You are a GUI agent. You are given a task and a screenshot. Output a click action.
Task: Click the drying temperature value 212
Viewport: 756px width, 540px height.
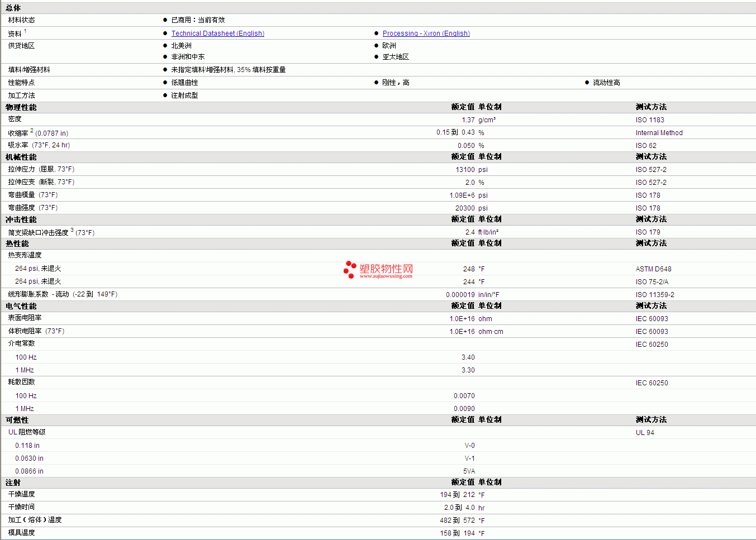[469, 495]
